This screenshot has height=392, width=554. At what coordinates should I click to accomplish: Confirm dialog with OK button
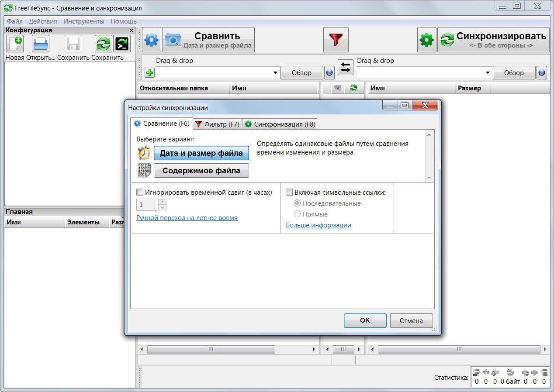(365, 320)
